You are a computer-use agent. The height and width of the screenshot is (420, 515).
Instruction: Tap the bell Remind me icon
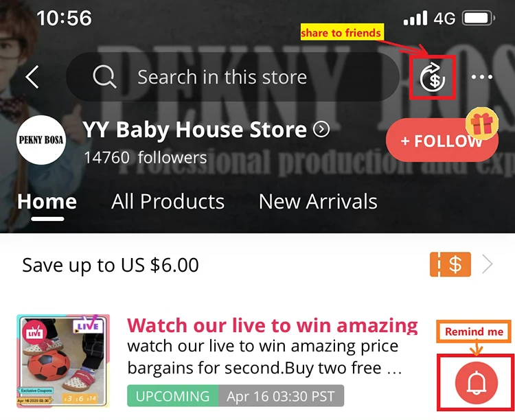pyautogui.click(x=477, y=382)
